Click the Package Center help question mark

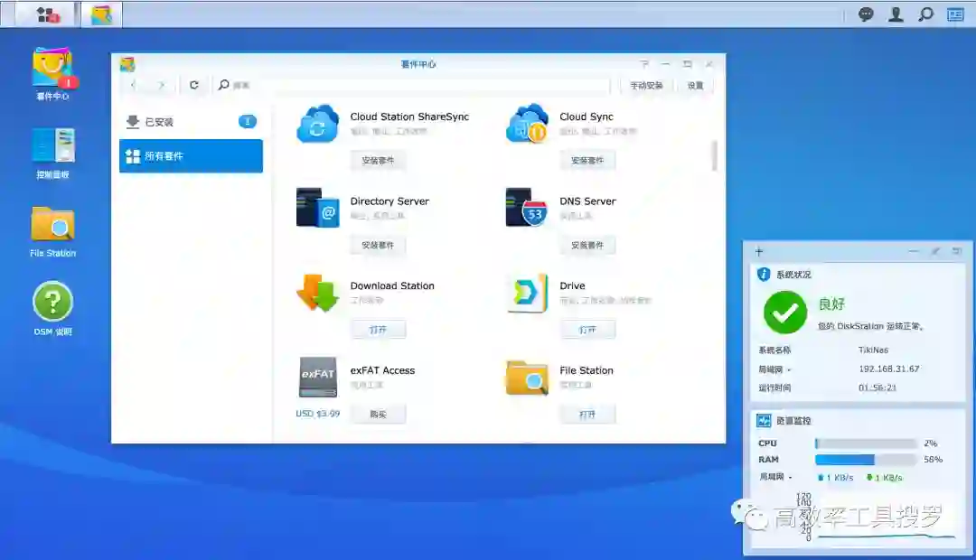click(645, 63)
